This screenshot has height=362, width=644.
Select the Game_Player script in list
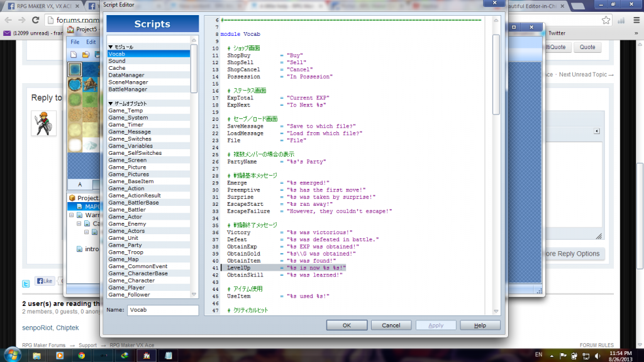pos(126,288)
